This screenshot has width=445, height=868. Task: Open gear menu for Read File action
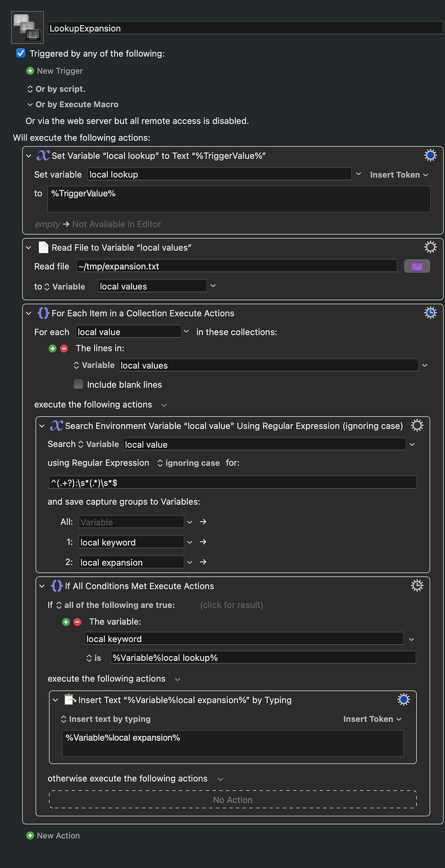click(430, 248)
